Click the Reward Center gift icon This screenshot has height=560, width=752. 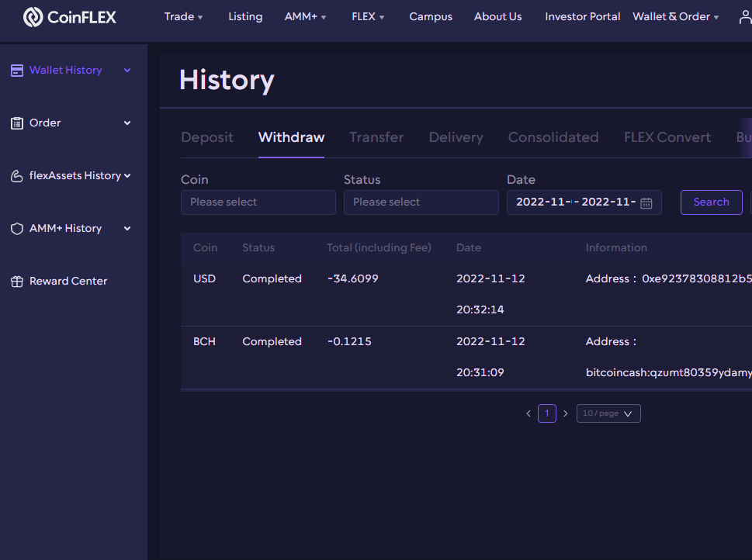[17, 282]
